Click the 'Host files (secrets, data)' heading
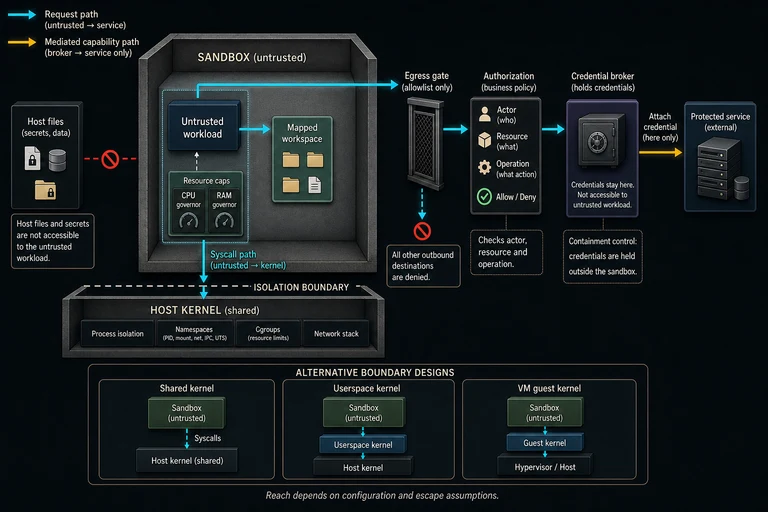 point(46,127)
